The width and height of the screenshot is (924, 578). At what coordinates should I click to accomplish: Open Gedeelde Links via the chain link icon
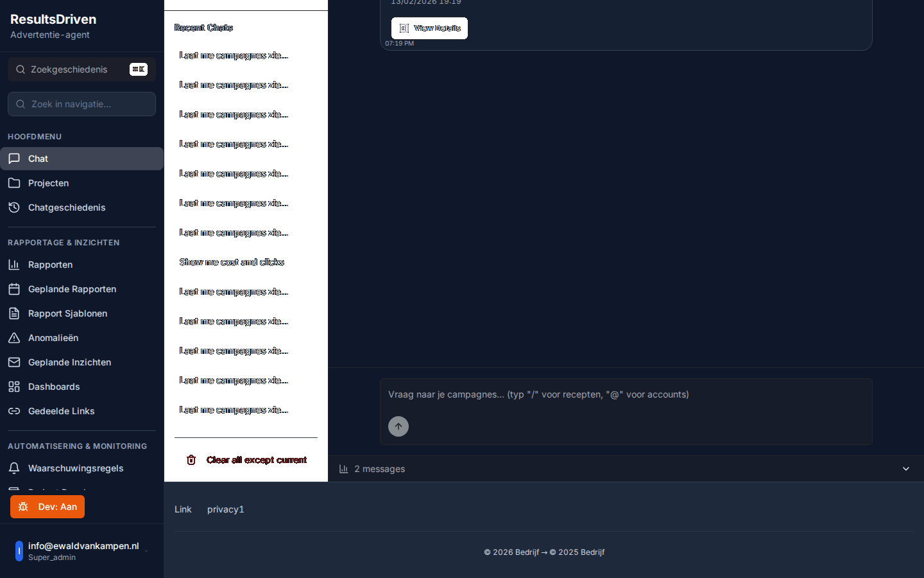(x=13, y=411)
